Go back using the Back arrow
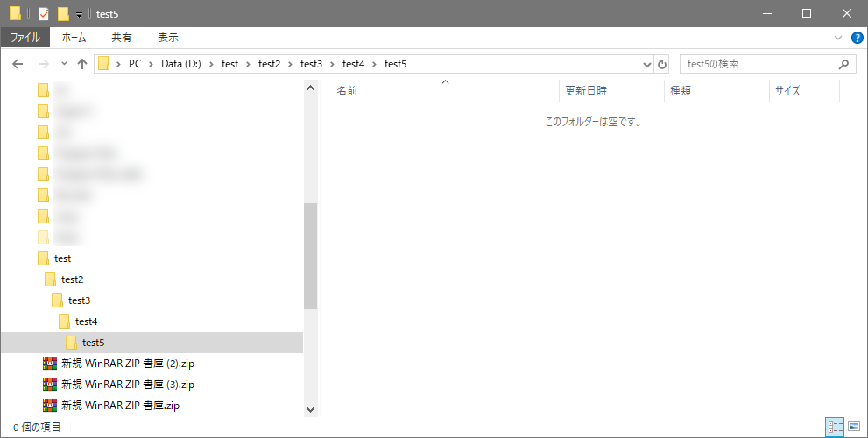 18,64
